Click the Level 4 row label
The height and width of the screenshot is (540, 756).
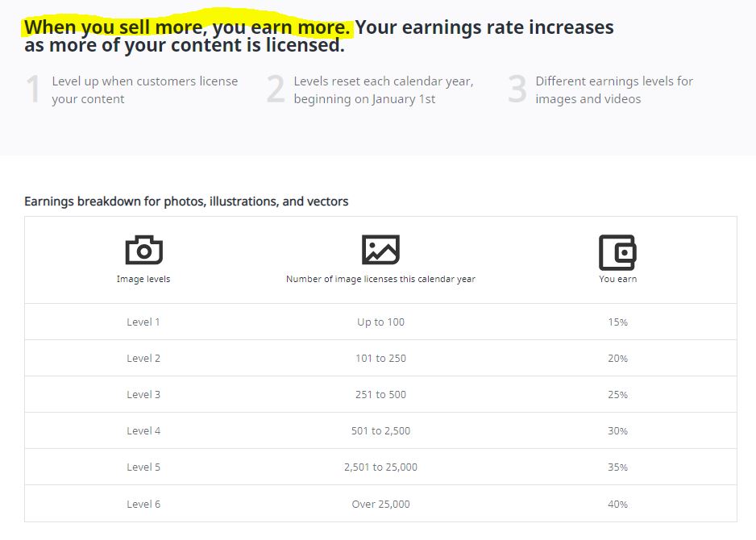pyautogui.click(x=143, y=431)
